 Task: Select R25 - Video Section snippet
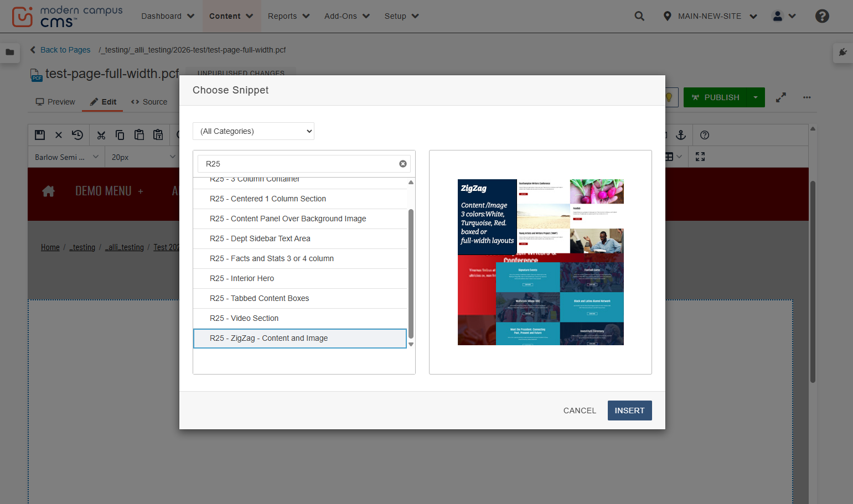point(300,318)
